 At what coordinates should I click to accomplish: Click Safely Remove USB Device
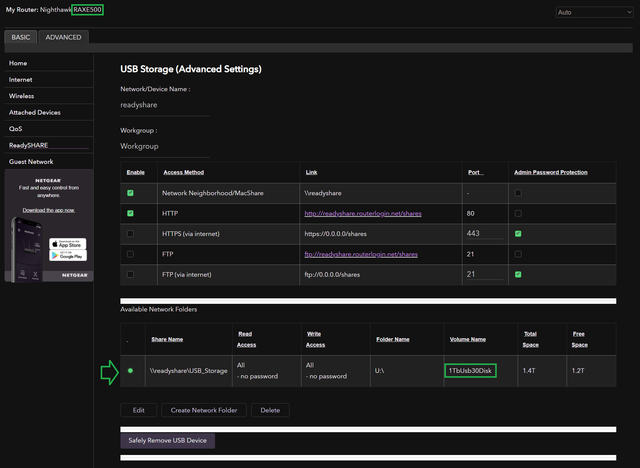coord(167,440)
